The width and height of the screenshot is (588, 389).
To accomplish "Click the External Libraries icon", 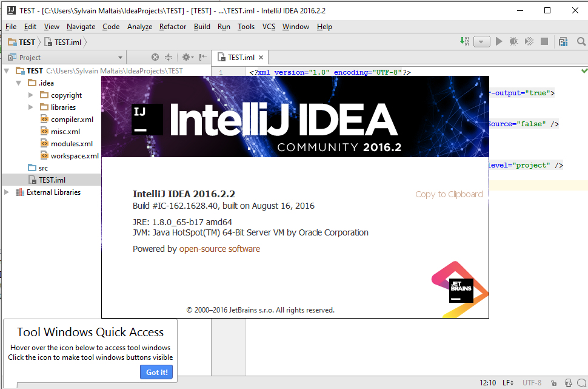I will [20, 192].
